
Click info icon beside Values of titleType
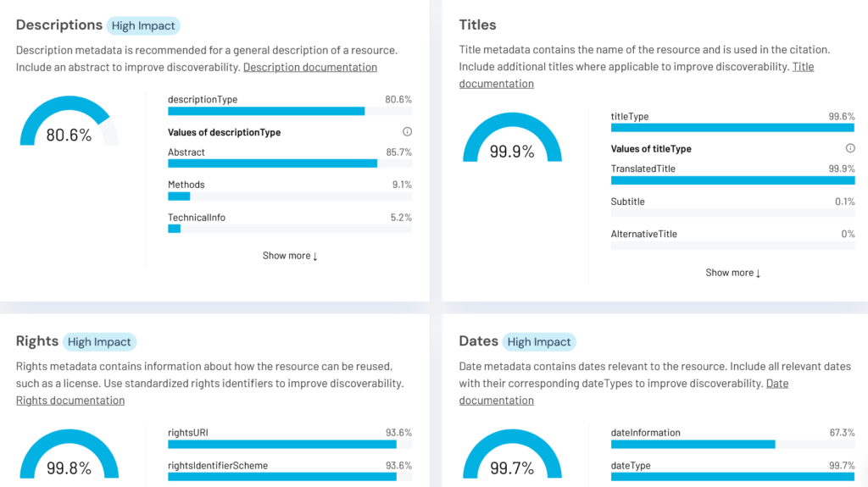850,148
